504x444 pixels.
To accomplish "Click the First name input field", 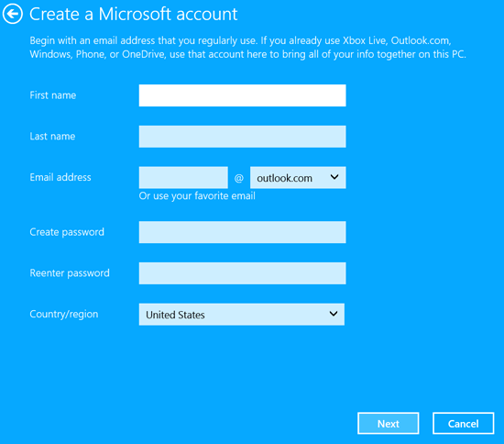I will 242,95.
